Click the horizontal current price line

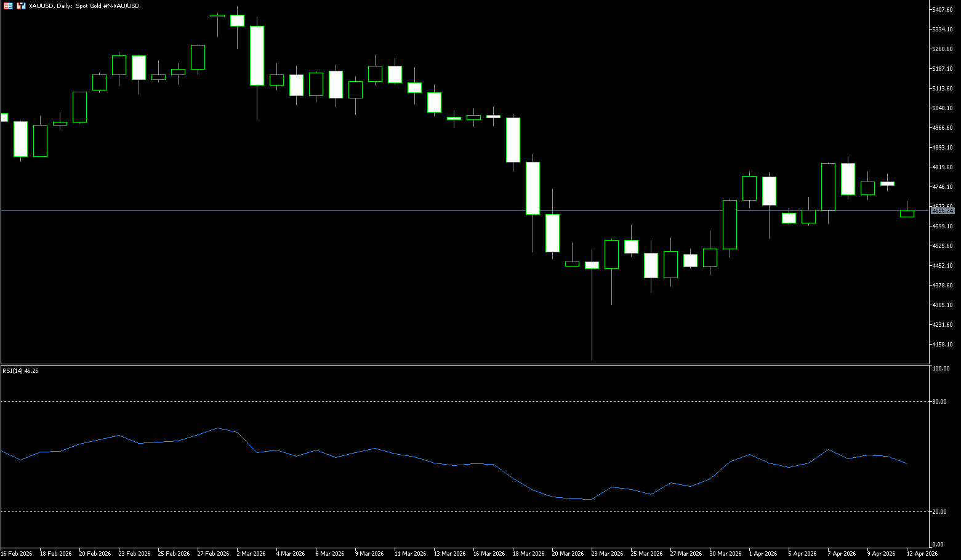(x=431, y=210)
